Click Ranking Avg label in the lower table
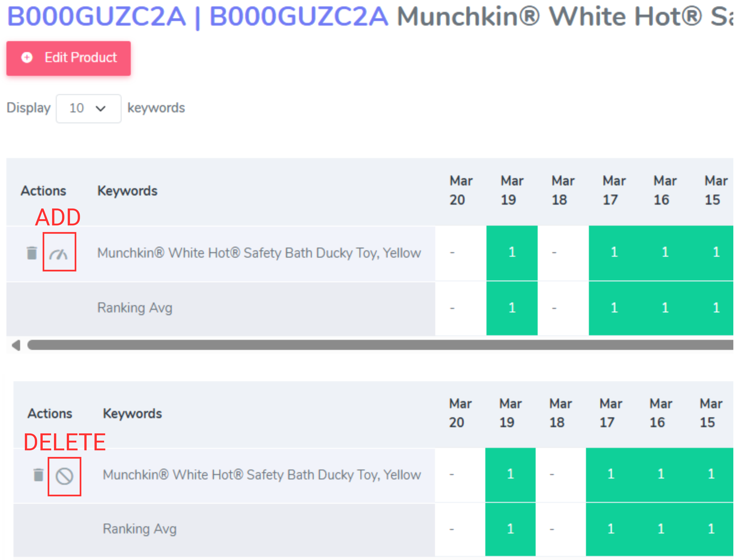 (140, 529)
